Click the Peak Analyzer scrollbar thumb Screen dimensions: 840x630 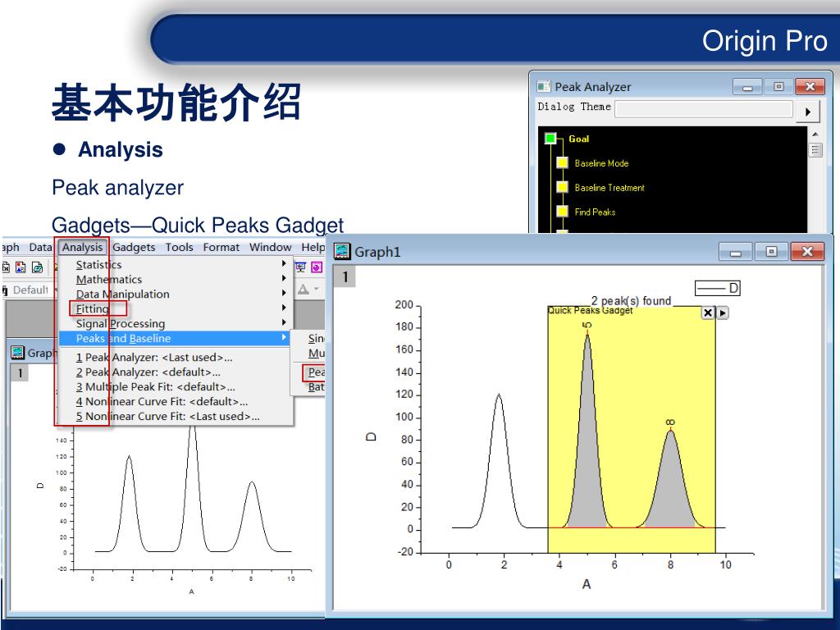(815, 149)
